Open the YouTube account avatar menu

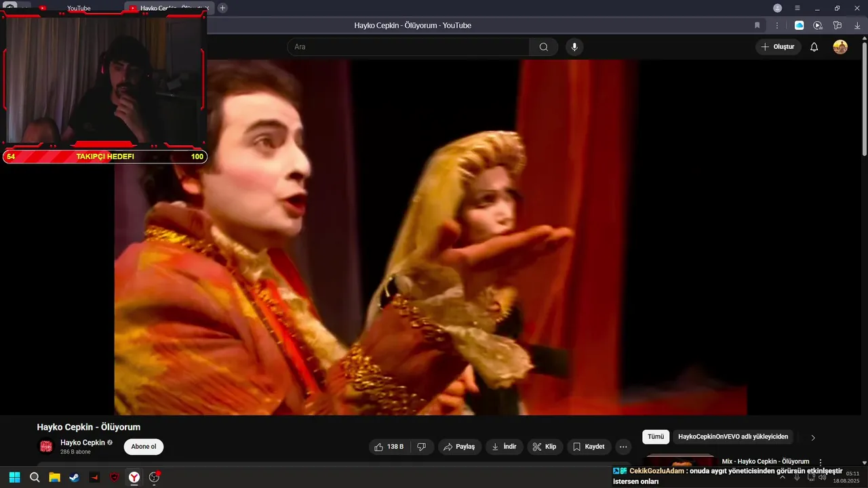tap(840, 47)
